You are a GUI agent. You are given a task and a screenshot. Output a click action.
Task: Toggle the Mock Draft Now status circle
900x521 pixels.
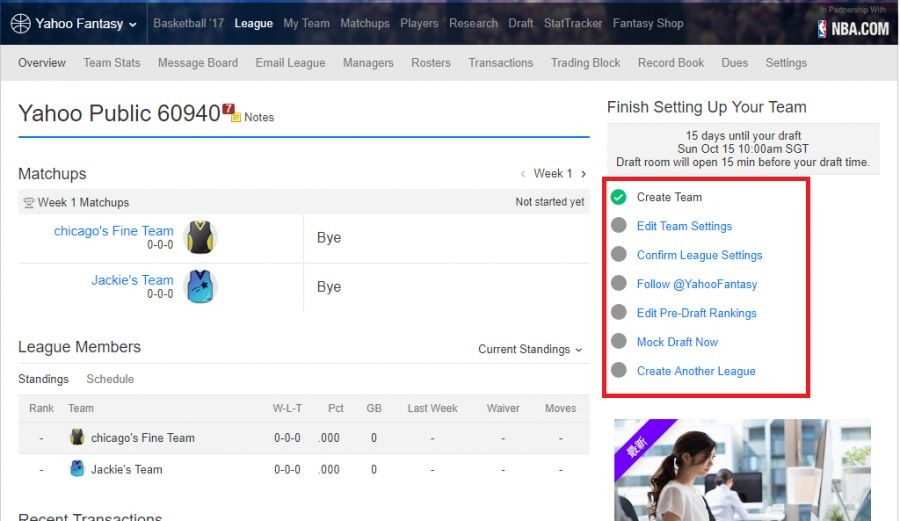[x=618, y=341]
